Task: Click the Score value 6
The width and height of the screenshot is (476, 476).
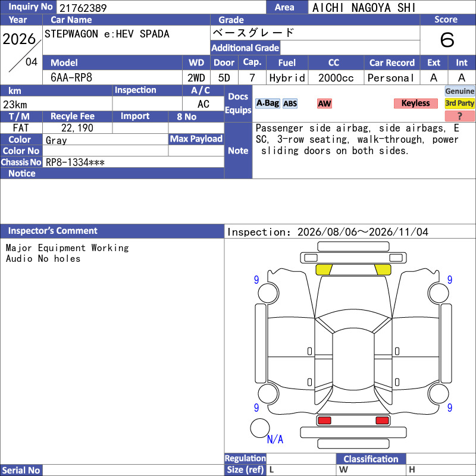Action: tap(447, 40)
